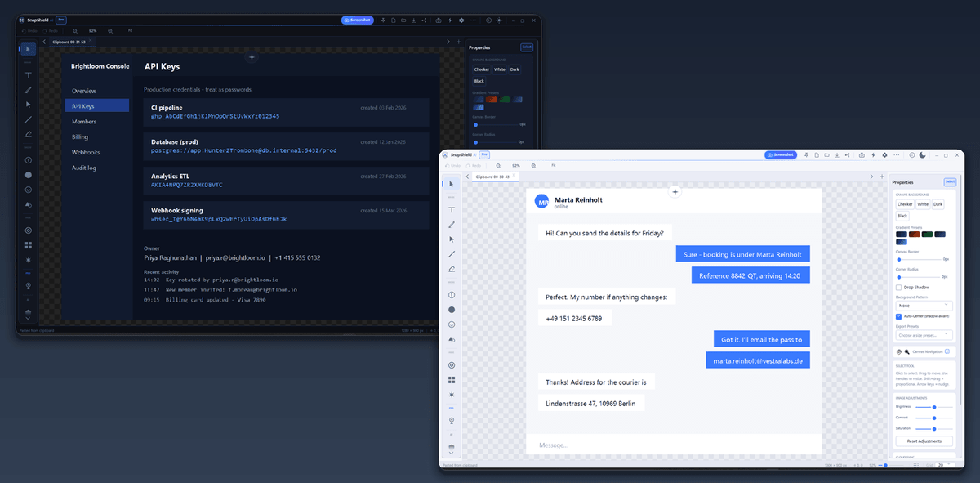The image size is (980, 483).
Task: Set canvas background to Checker in light window
Action: [x=905, y=203]
